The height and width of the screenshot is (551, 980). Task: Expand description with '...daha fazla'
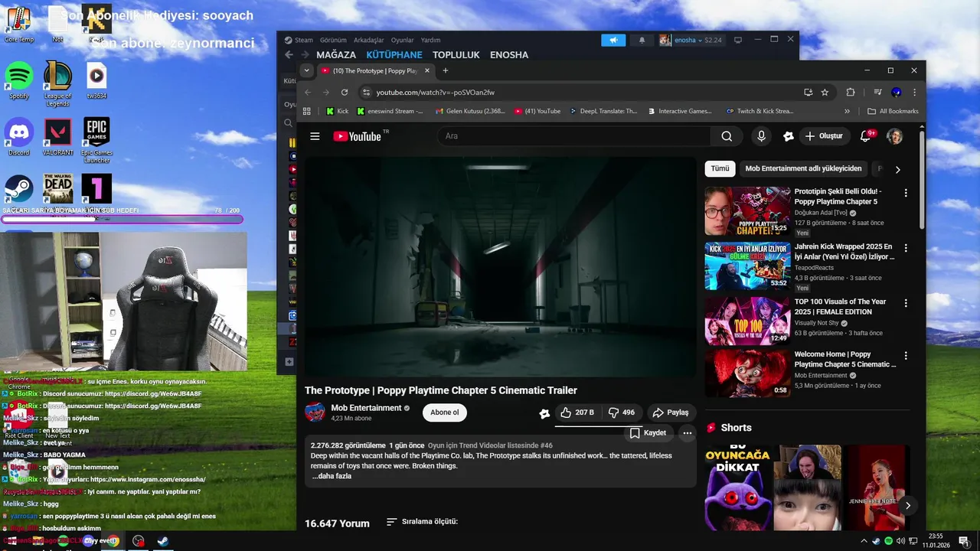(x=332, y=476)
